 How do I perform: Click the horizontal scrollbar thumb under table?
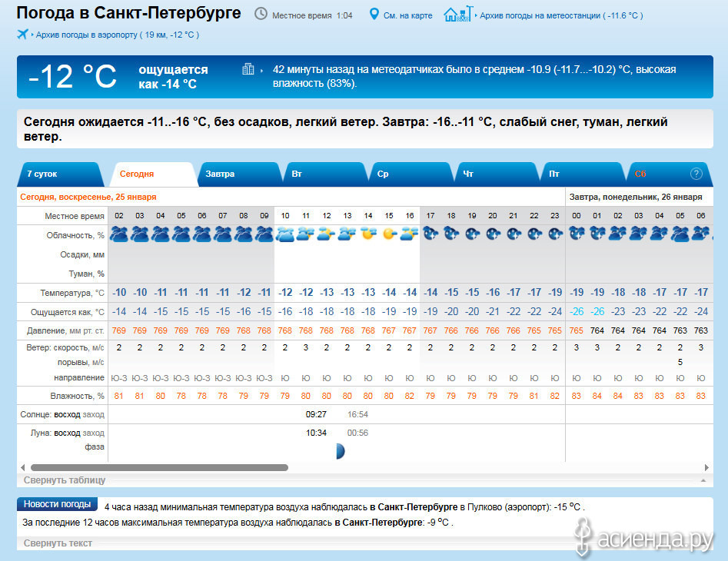click(x=159, y=467)
